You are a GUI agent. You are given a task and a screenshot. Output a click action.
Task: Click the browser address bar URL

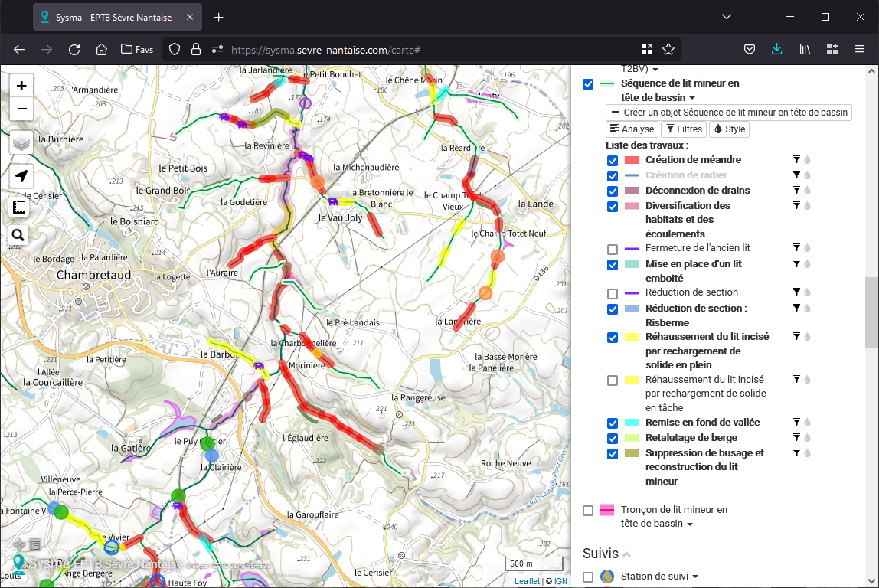tap(325, 50)
